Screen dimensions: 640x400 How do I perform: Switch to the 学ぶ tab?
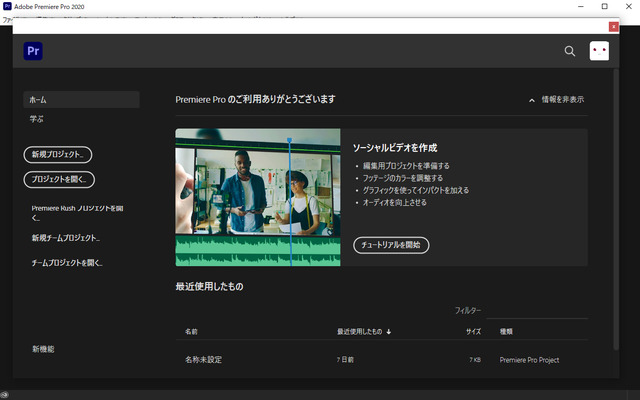tap(36, 119)
